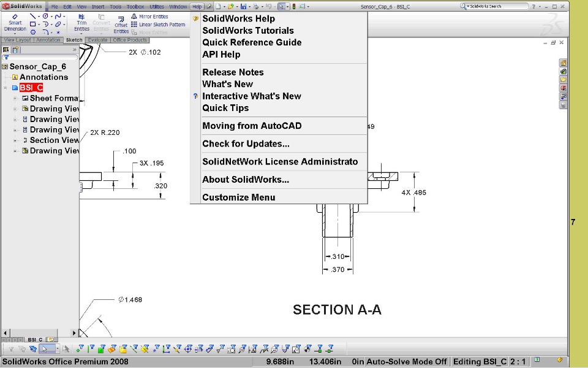Open the Rectangle tool dropdown arrow
The width and height of the screenshot is (588, 368).
point(39,25)
